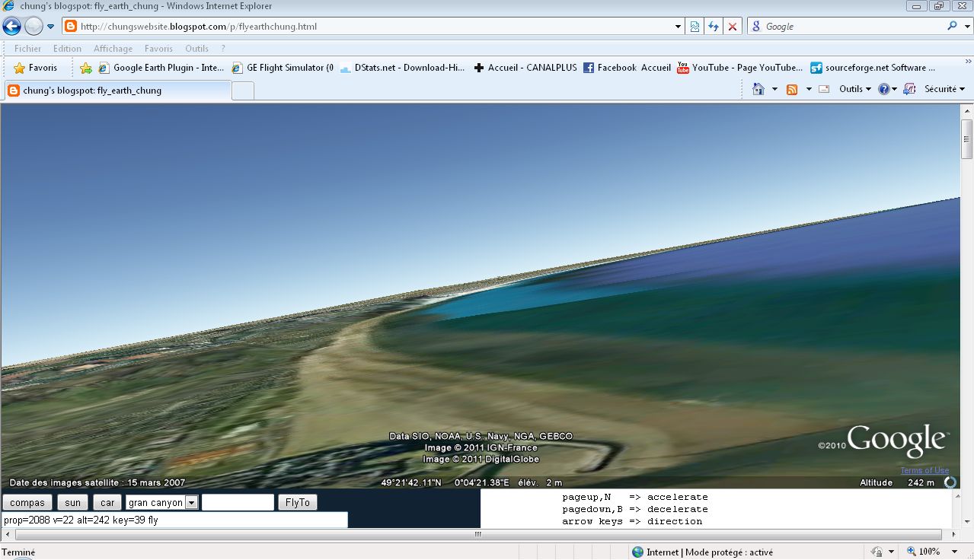Screen dimensions: 974x560
Task: Open Accueil - CANALPLUS favorite link
Action: [x=525, y=68]
